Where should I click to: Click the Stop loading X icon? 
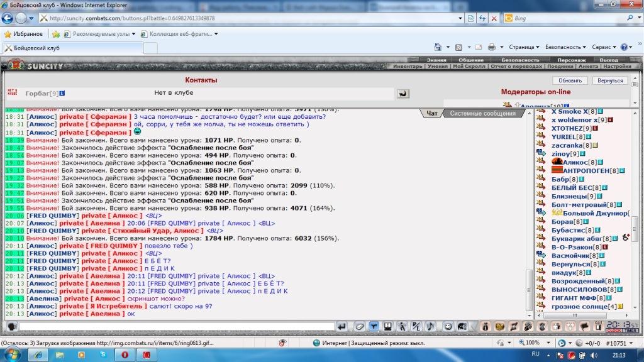[494, 18]
